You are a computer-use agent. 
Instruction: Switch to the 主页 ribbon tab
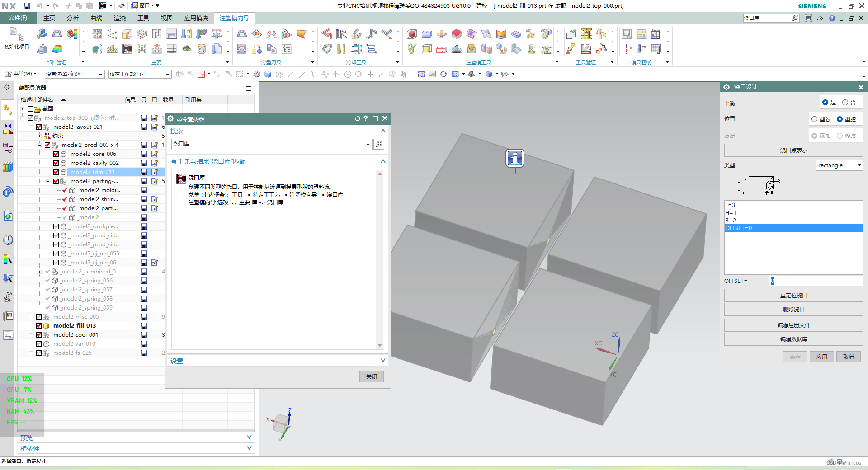[x=49, y=18]
